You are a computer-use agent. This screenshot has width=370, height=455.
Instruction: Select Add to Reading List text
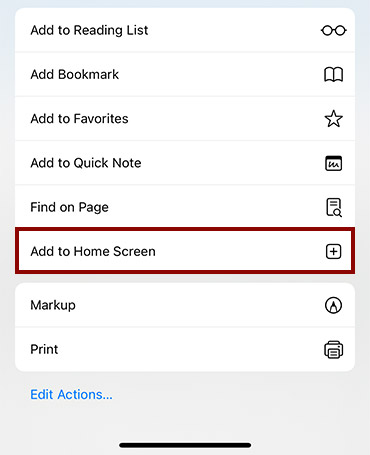[x=89, y=30]
